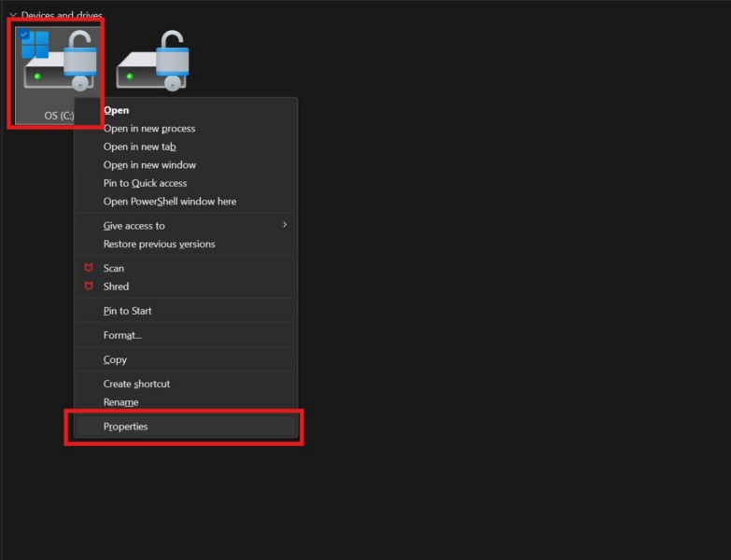Choose Format... from the context menu
This screenshot has height=560, width=731.
pos(186,335)
